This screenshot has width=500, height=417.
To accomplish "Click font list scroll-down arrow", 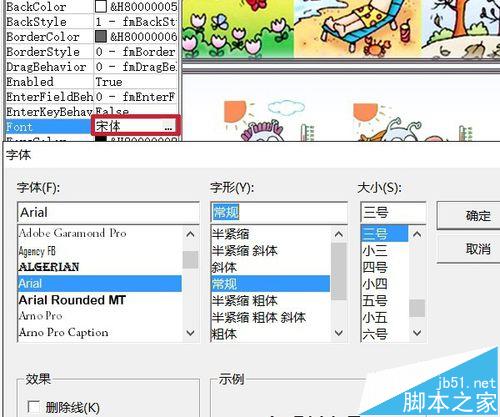I will [190, 333].
